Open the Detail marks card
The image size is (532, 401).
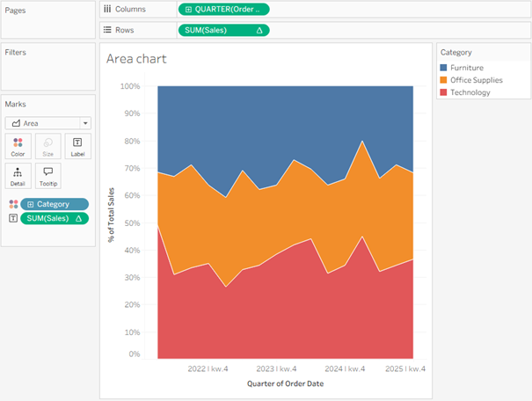pos(18,176)
